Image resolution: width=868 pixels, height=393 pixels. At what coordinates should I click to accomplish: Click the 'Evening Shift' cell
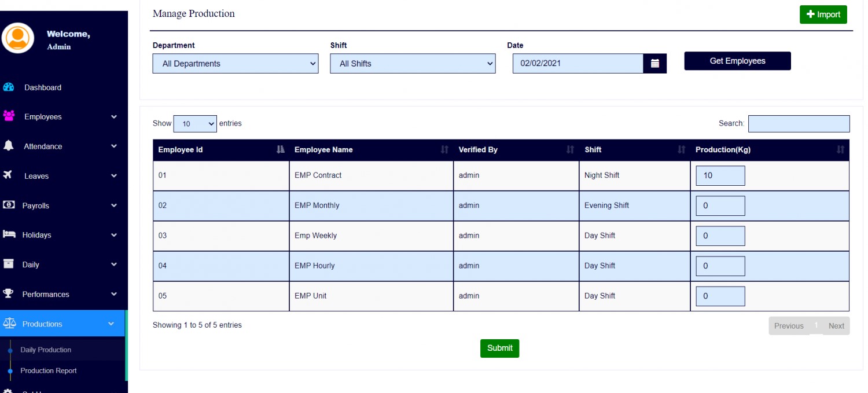635,205
